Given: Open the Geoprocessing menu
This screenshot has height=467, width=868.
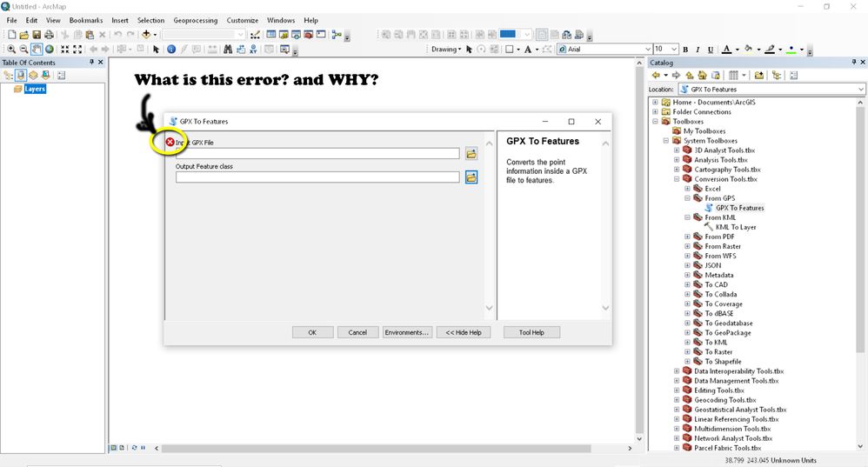Looking at the screenshot, I should (x=196, y=20).
